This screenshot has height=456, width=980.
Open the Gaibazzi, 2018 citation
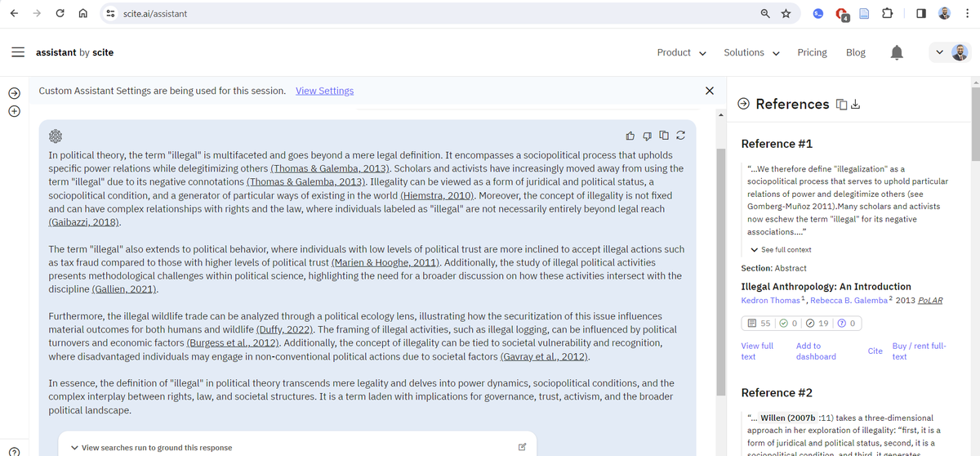click(84, 222)
